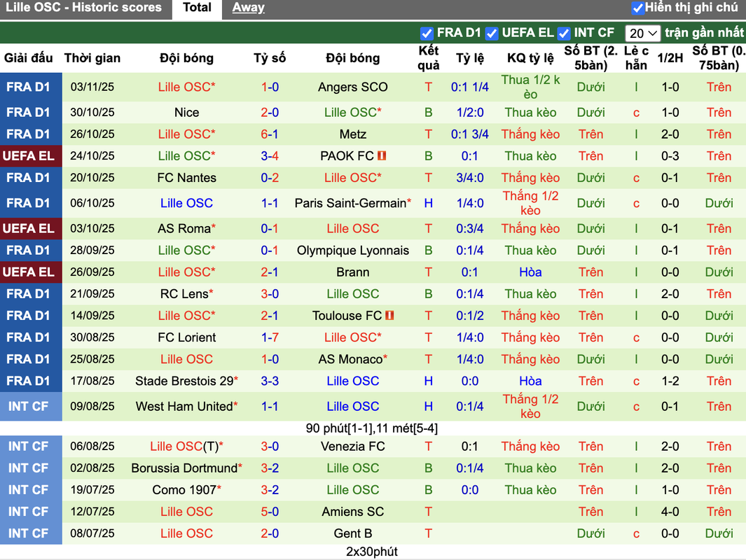This screenshot has height=560, width=746.
Task: Click the 2x30phút note
Action: (x=371, y=552)
